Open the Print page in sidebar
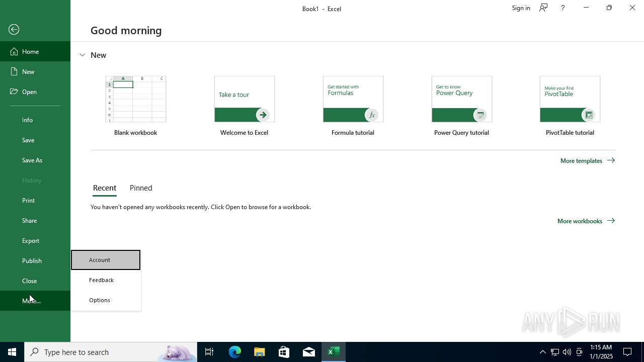 pos(35,200)
